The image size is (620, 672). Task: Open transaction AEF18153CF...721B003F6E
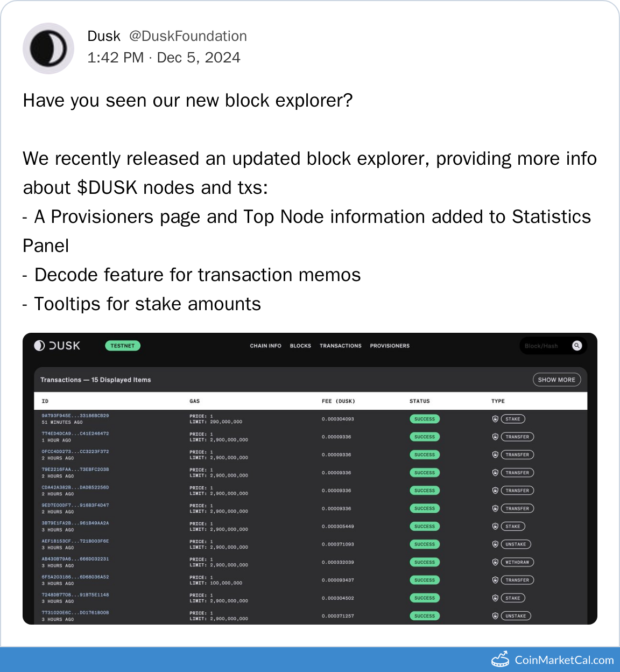[x=75, y=541]
